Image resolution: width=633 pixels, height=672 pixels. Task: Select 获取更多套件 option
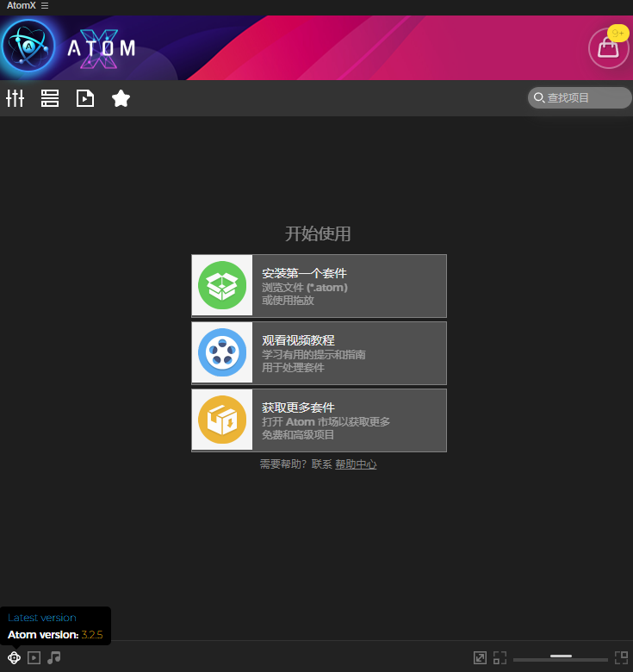[x=319, y=420]
